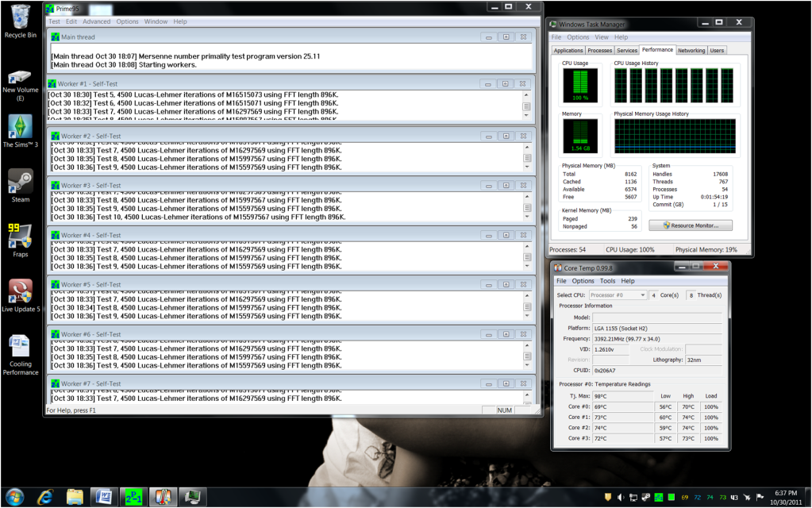Select the Cooling Performance document icon
Screen dimensions: 812x508
click(20, 354)
